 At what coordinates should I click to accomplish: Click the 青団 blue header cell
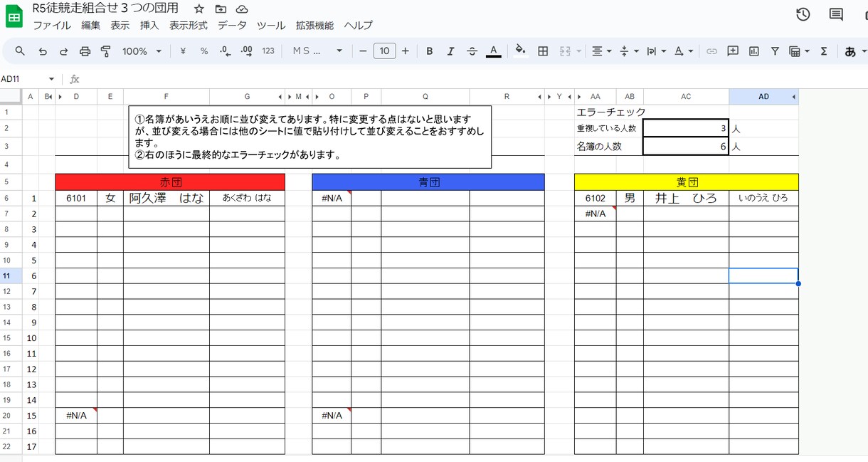click(428, 182)
